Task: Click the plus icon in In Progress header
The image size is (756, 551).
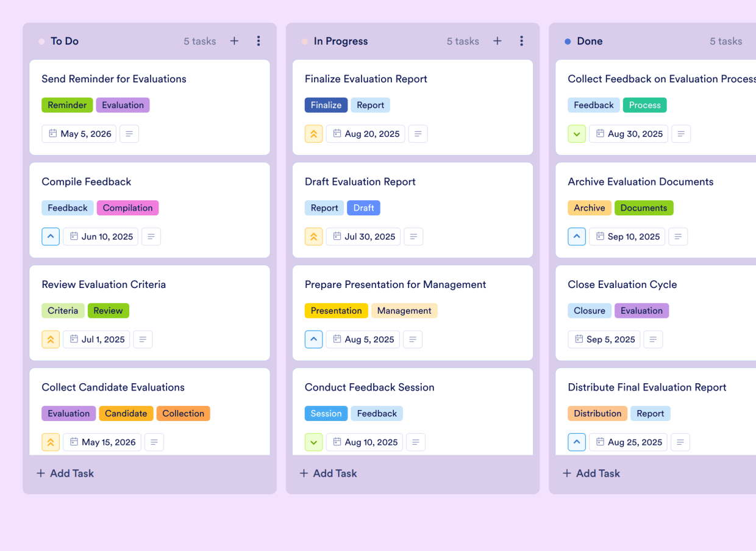Action: (x=497, y=41)
